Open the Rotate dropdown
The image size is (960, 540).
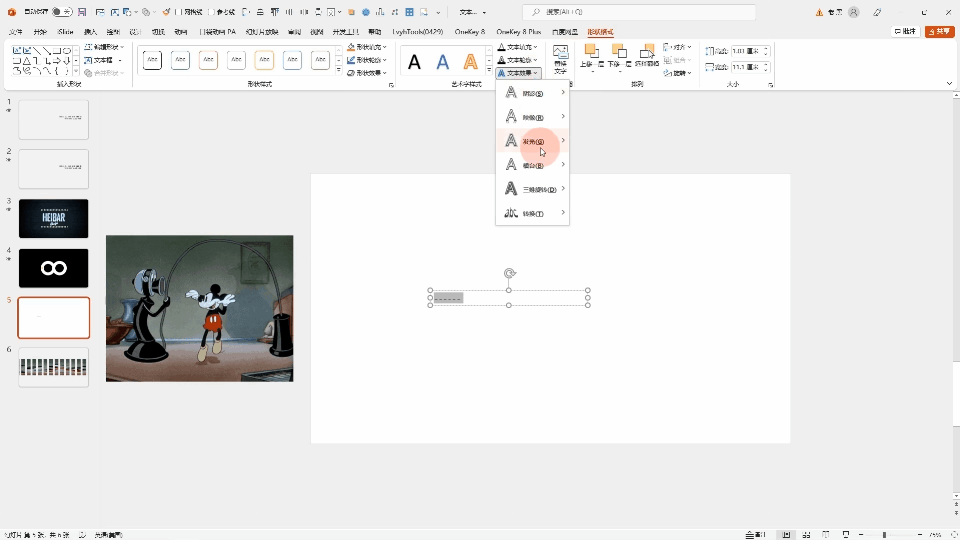pos(677,73)
